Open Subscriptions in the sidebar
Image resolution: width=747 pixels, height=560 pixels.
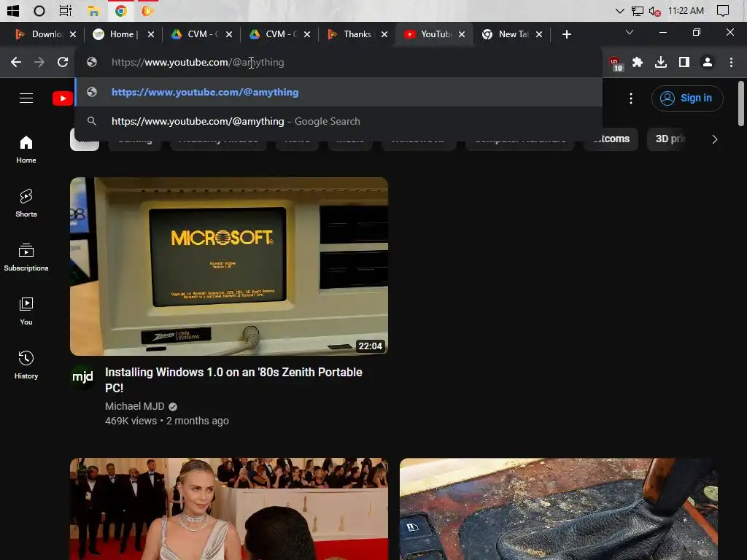(x=26, y=257)
